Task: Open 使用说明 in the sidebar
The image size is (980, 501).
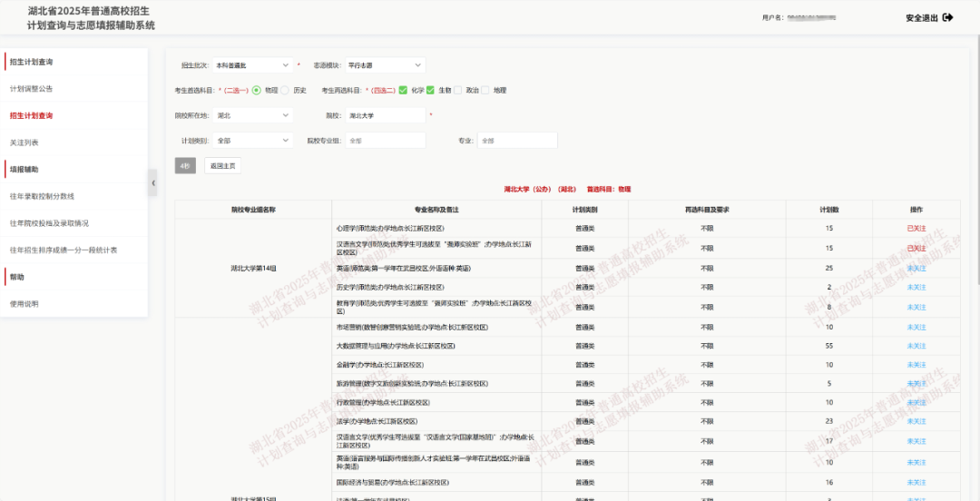Action: click(73, 304)
